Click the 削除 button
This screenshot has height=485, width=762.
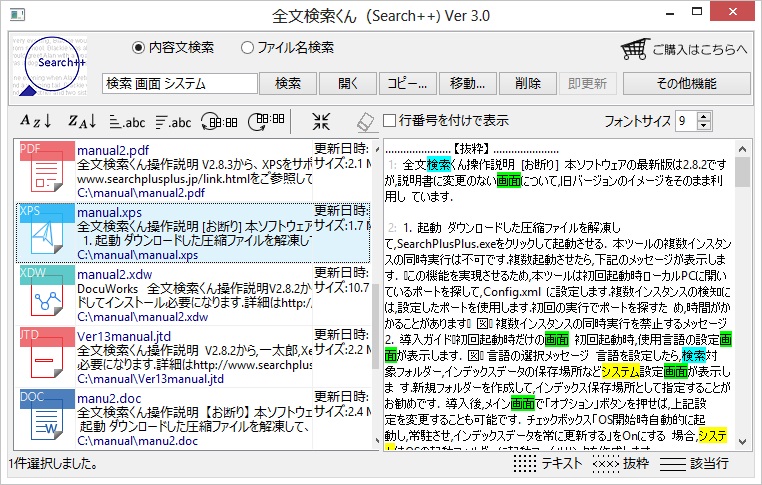528,84
